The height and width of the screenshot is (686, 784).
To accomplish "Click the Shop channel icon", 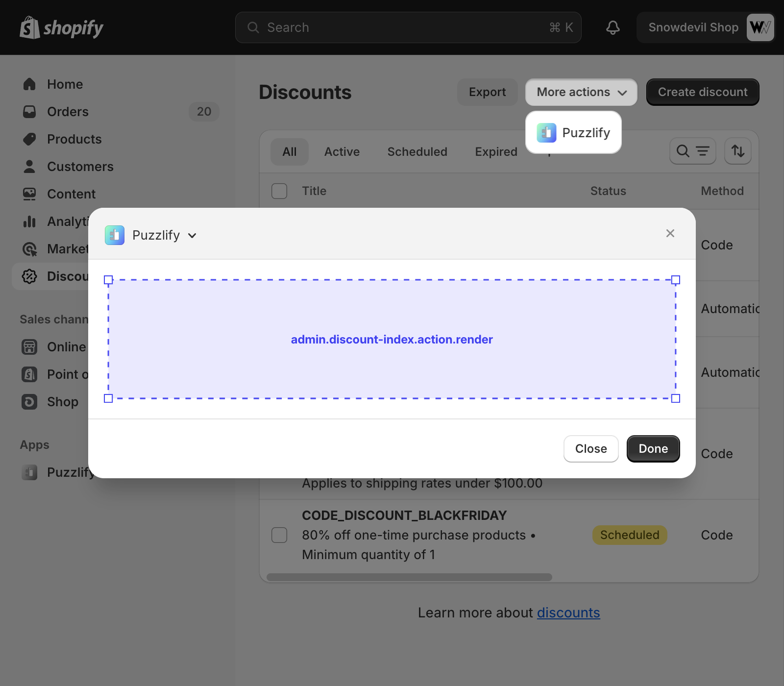I will coord(29,402).
